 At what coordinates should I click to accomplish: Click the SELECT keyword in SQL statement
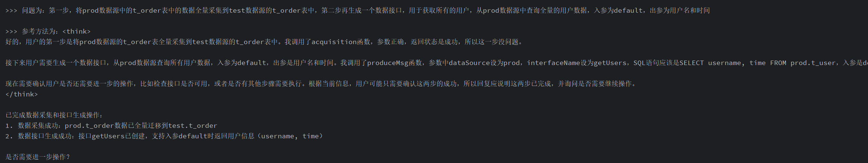(692, 63)
